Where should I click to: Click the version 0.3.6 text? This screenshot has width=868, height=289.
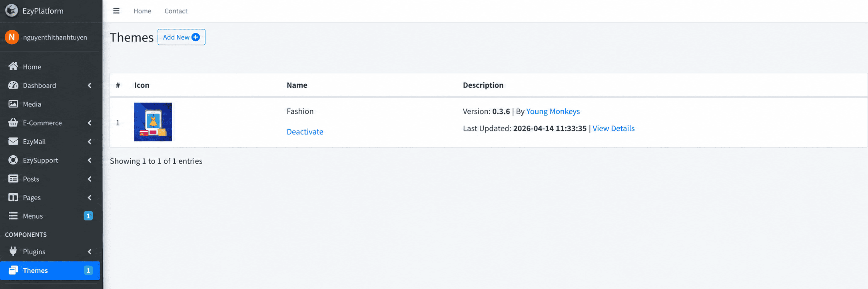[x=501, y=111]
